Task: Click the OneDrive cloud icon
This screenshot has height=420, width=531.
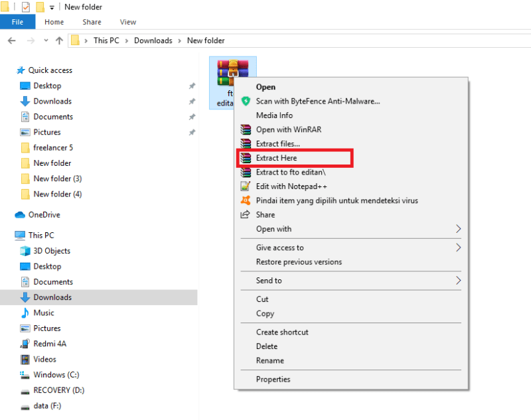Action: (20, 215)
